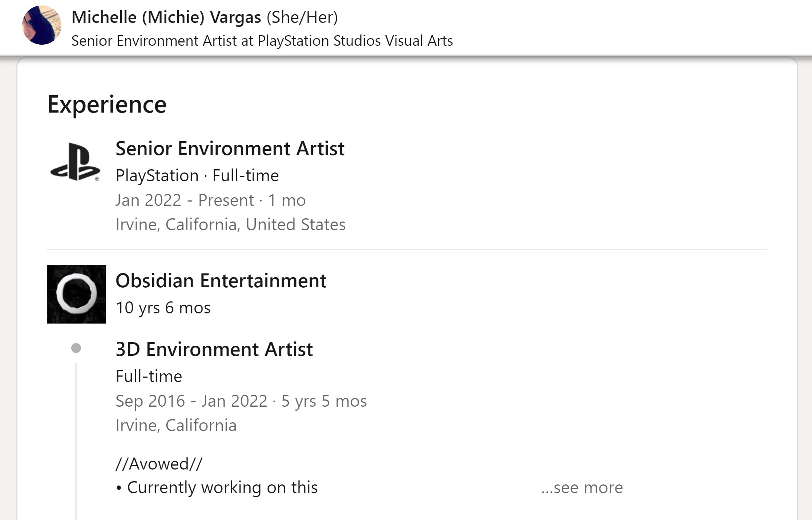Image resolution: width=812 pixels, height=520 pixels.
Task: Open the Obsidian Entertainment company logo
Action: pos(76,294)
